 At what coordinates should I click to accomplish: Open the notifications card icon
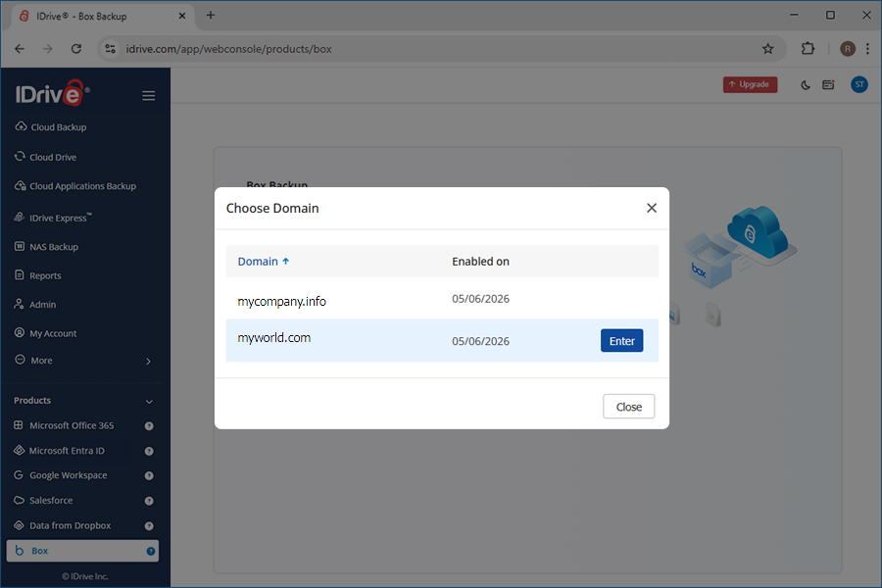[828, 84]
